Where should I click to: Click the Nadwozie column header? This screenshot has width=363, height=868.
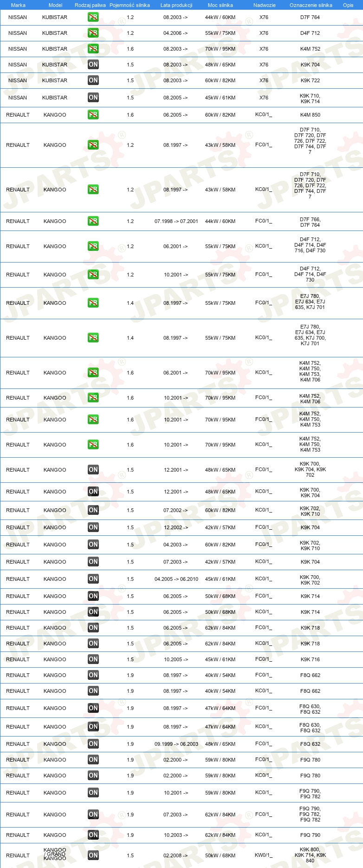(265, 5)
